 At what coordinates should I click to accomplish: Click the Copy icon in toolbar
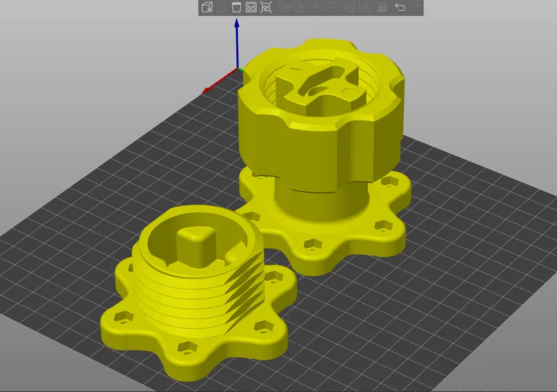click(284, 7)
